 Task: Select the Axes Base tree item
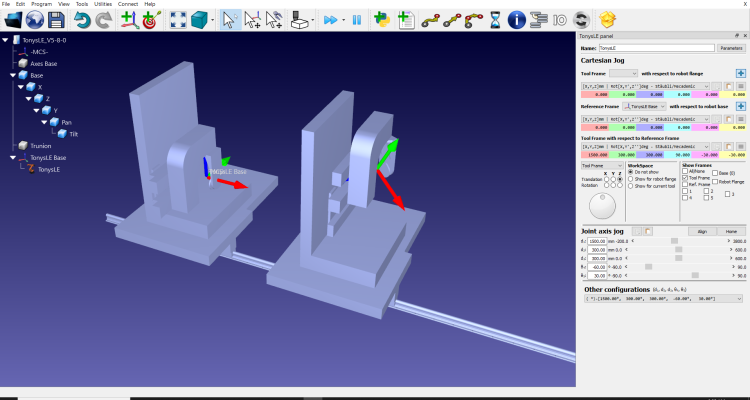click(44, 64)
